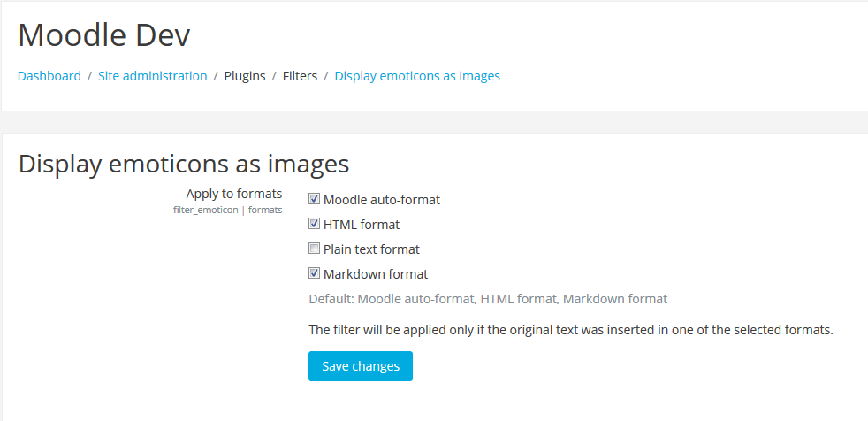Uncheck the Moodle auto-format checkbox
Screen dimensions: 868x421
click(315, 199)
